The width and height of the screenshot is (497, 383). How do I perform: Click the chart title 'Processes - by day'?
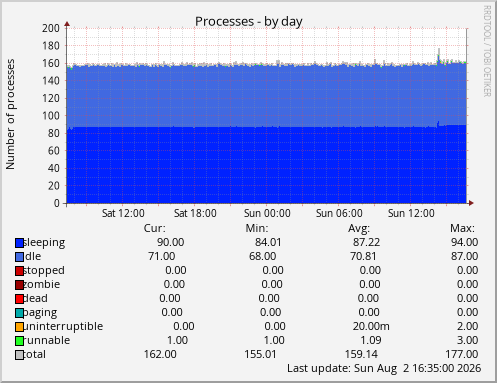(249, 22)
